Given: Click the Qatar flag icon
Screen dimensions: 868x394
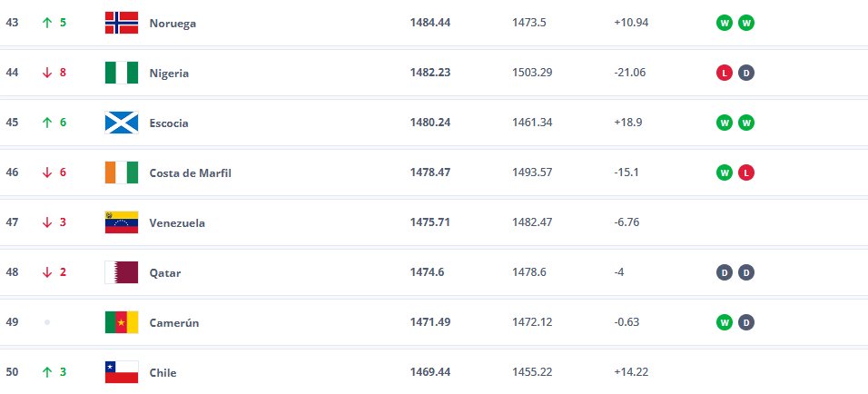Looking at the screenshot, I should pyautogui.click(x=122, y=272).
